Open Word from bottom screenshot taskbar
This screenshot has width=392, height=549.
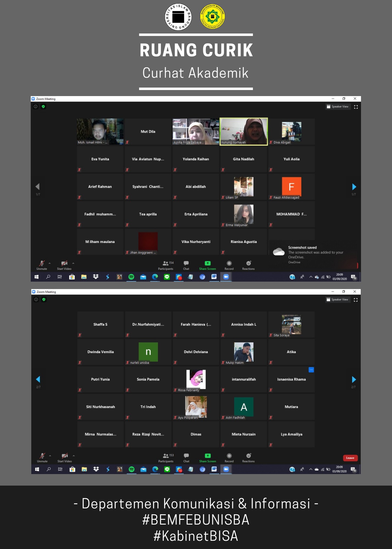click(x=214, y=469)
